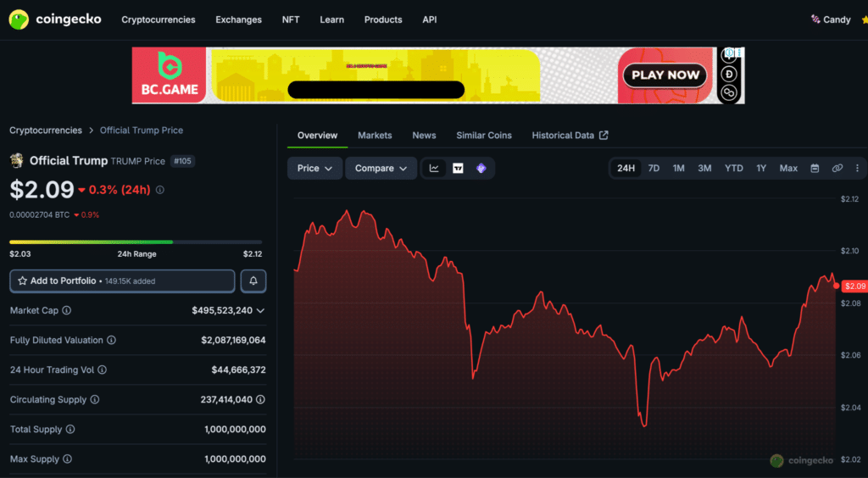Viewport: 868px width, 478px height.
Task: Open the Compare dropdown
Action: point(381,168)
